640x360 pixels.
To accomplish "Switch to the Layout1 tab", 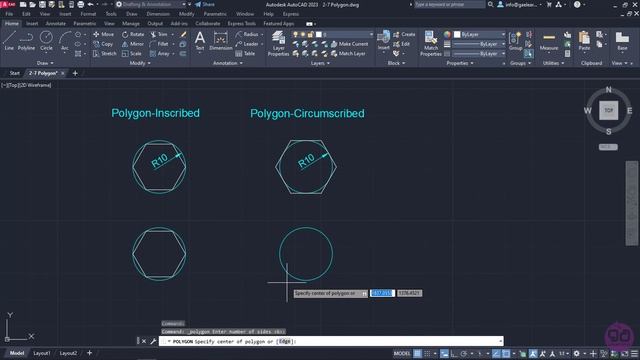I will pyautogui.click(x=42, y=353).
